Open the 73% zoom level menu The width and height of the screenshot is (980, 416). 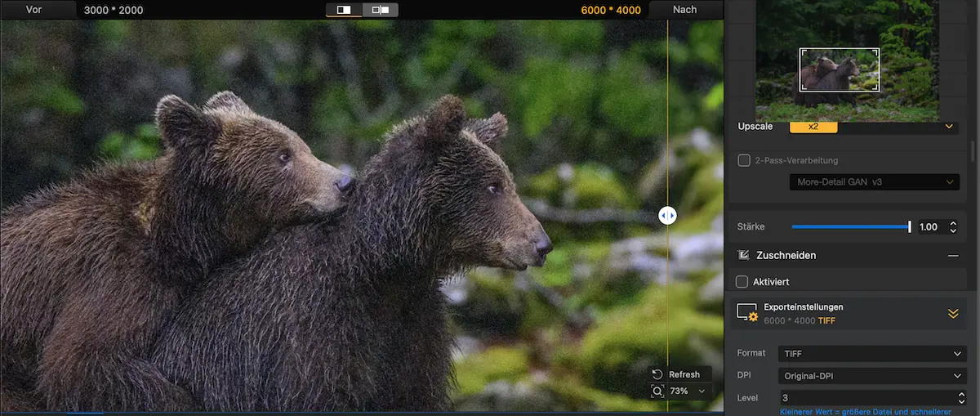[x=685, y=391]
